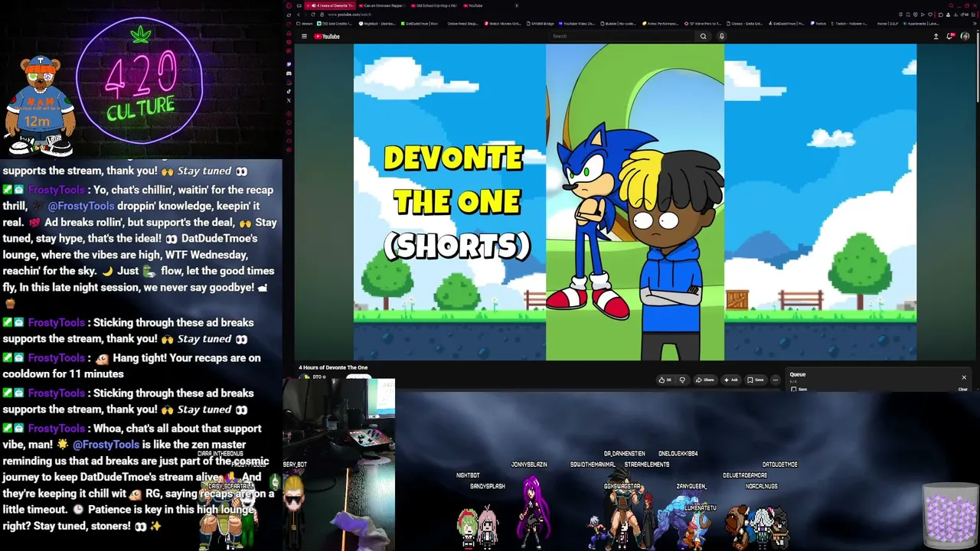
Task: Like the video with thumbs up
Action: (x=665, y=380)
